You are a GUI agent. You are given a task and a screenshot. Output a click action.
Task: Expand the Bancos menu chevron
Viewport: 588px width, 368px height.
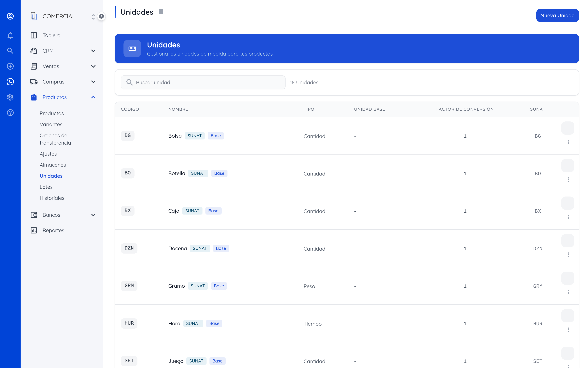tap(93, 215)
